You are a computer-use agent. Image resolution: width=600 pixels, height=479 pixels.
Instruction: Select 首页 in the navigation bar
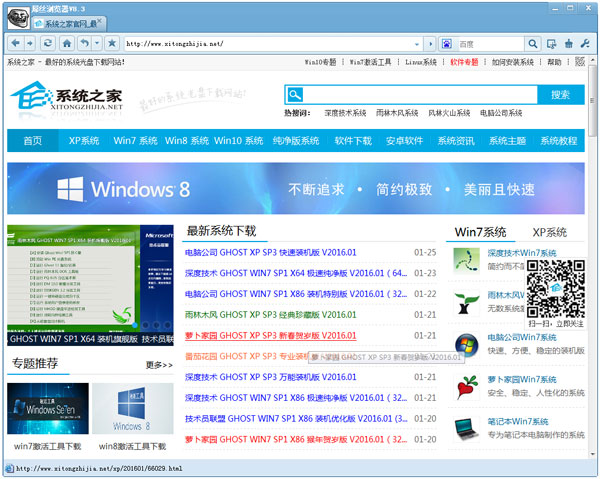(33, 141)
